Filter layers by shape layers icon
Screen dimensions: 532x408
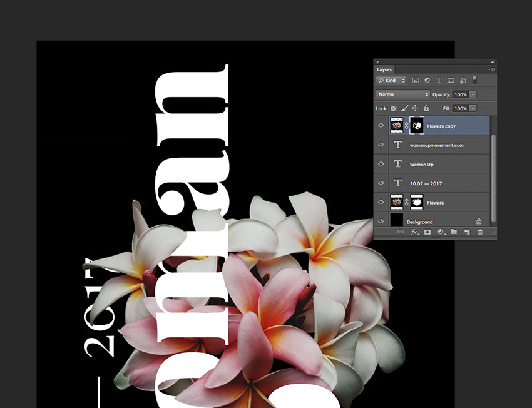pos(451,80)
